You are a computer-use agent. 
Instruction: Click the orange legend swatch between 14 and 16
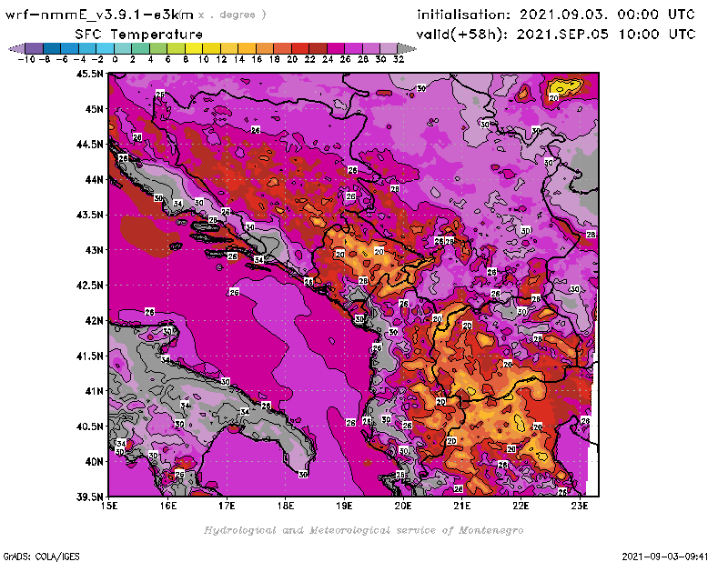point(247,48)
